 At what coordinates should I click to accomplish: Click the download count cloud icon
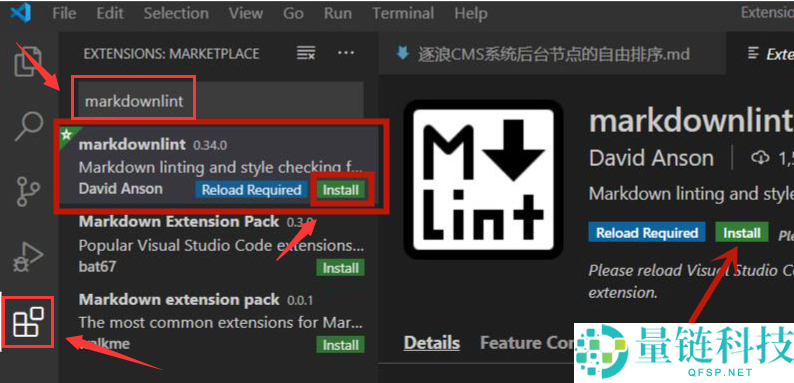pyautogui.click(x=760, y=159)
